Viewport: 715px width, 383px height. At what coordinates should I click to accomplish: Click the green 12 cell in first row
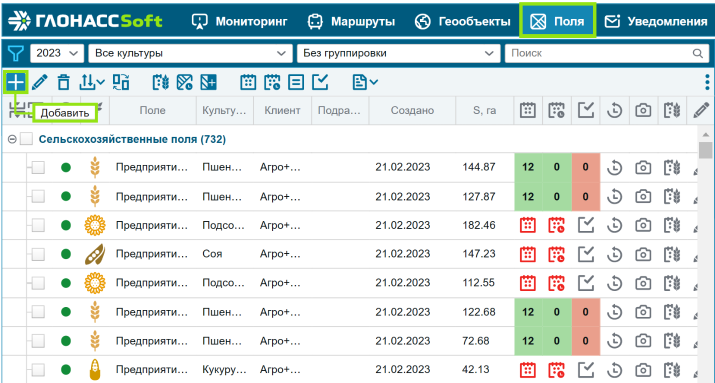pyautogui.click(x=528, y=167)
